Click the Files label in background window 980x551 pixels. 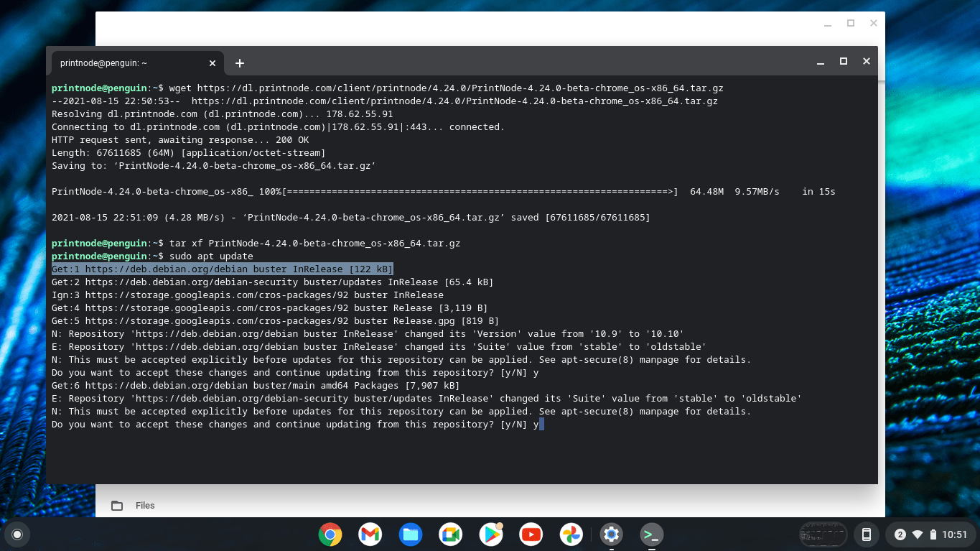[145, 506]
